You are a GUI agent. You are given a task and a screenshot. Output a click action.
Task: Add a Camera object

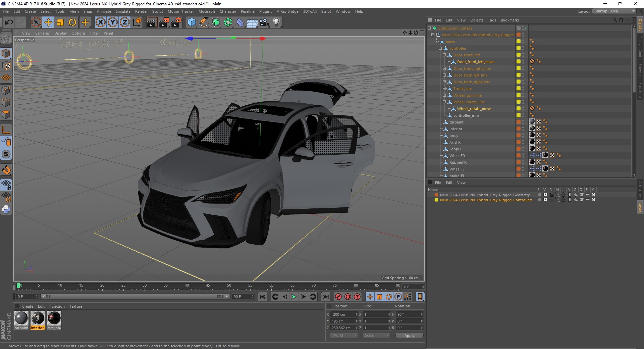[x=264, y=22]
